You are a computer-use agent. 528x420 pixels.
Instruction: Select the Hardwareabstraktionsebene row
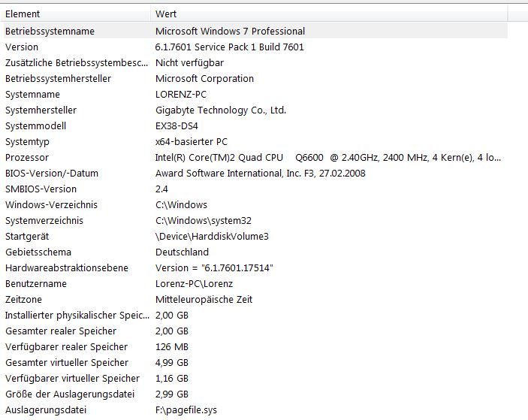(66, 267)
